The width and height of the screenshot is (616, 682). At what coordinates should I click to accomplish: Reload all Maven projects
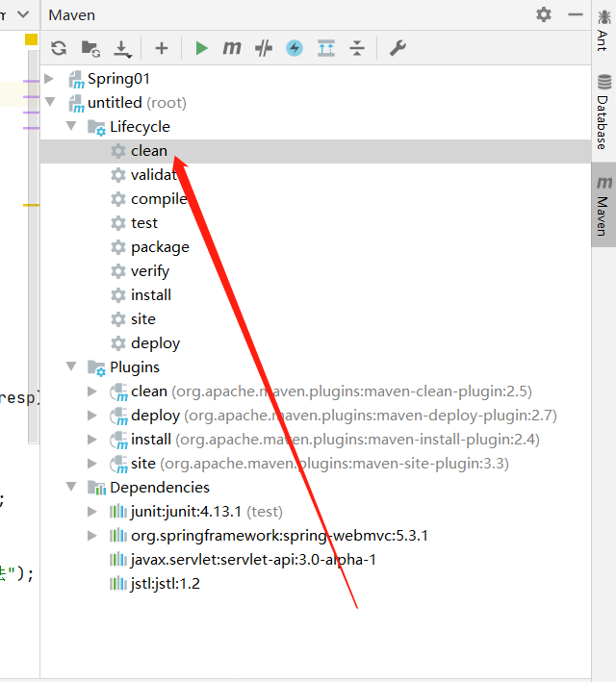(59, 48)
